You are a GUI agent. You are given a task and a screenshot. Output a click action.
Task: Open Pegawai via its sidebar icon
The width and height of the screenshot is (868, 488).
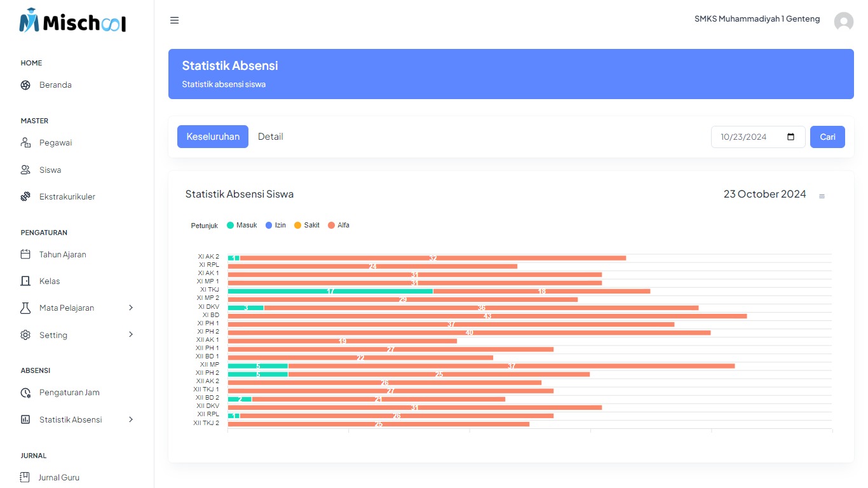click(x=25, y=143)
